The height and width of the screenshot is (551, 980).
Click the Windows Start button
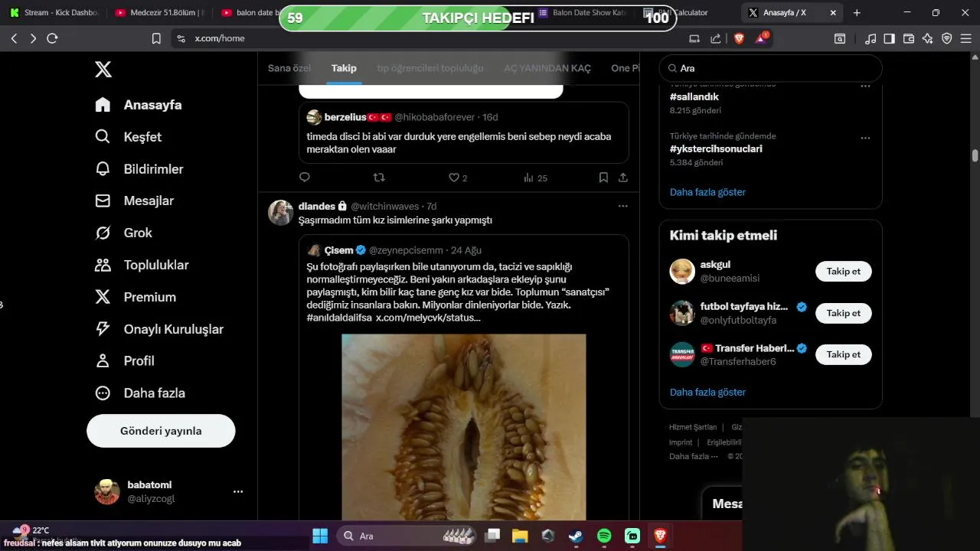[x=320, y=536]
